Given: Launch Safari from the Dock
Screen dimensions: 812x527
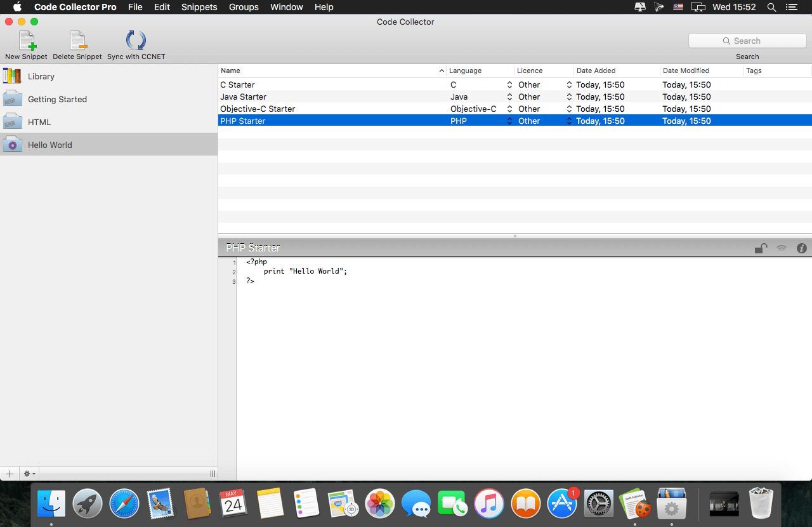Looking at the screenshot, I should click(x=124, y=504).
